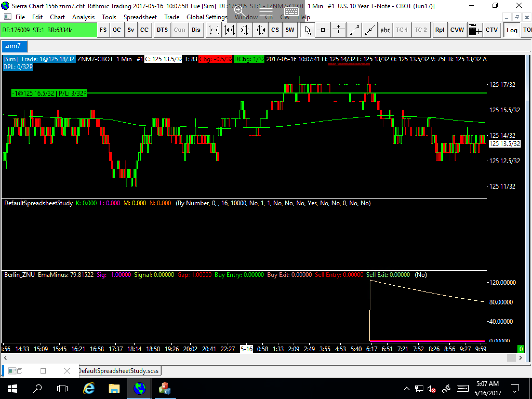This screenshot has width=532, height=399.
Task: Open the Analysis menu
Action: point(83,17)
